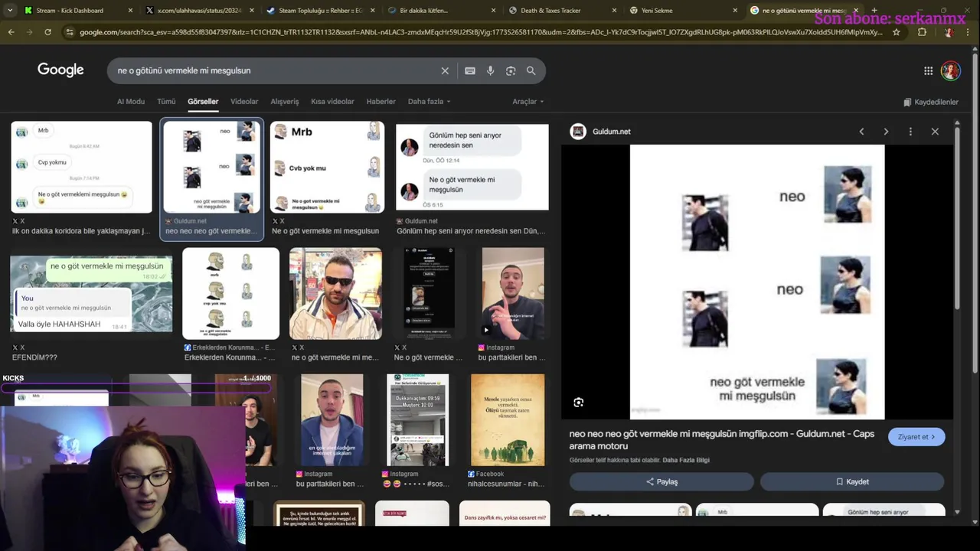
Task: Expand Araçlar tools dropdown
Action: (x=528, y=102)
